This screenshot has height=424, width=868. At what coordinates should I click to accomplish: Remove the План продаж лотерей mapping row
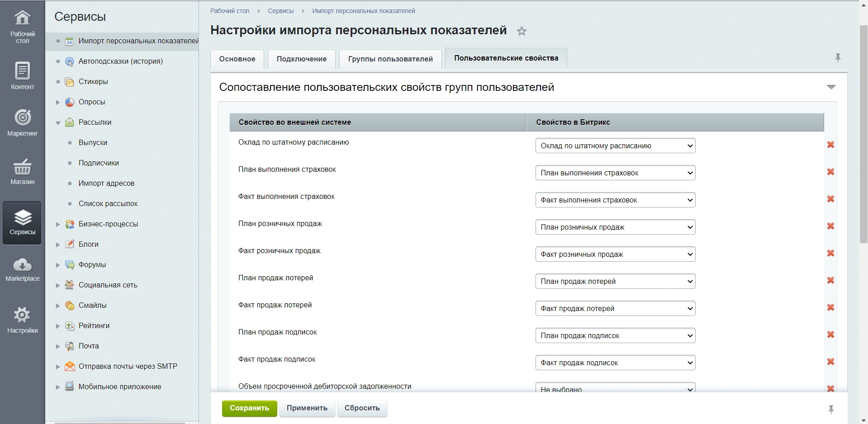(x=830, y=280)
